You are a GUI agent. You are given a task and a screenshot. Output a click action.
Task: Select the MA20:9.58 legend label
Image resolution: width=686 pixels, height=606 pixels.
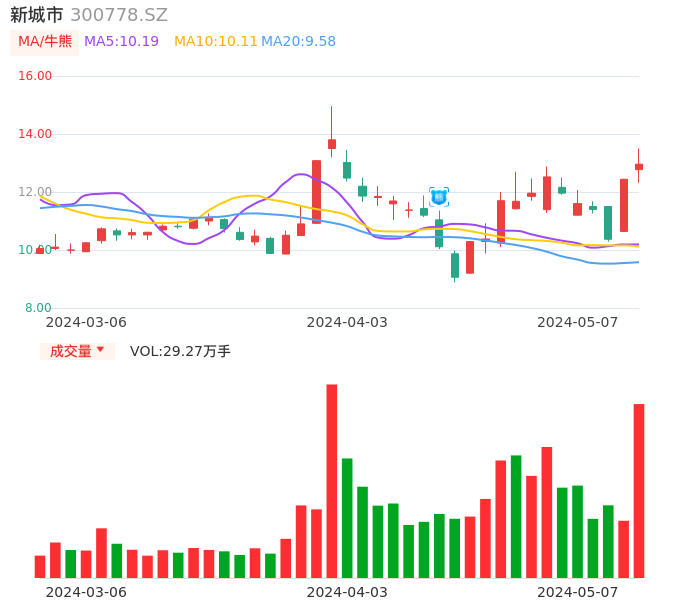click(298, 42)
